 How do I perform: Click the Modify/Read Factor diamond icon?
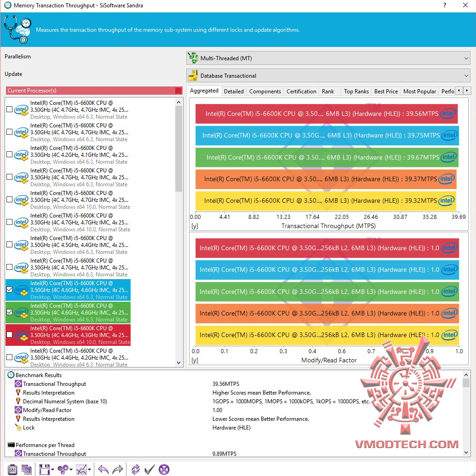(x=18, y=410)
